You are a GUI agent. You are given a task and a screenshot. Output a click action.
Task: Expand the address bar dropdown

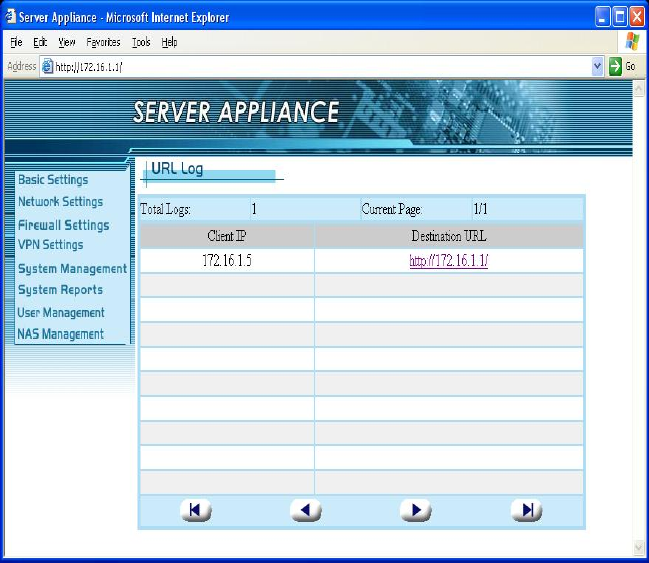tap(598, 66)
